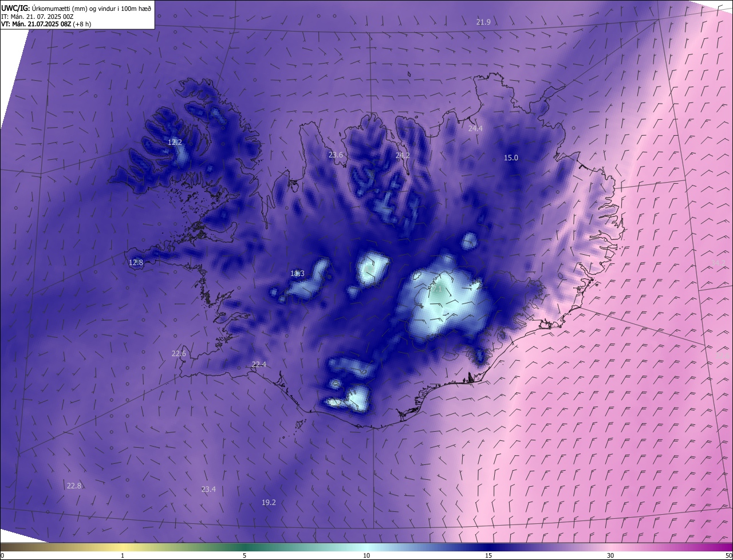
Task: Click the 24.2 value label
Action: point(403,155)
